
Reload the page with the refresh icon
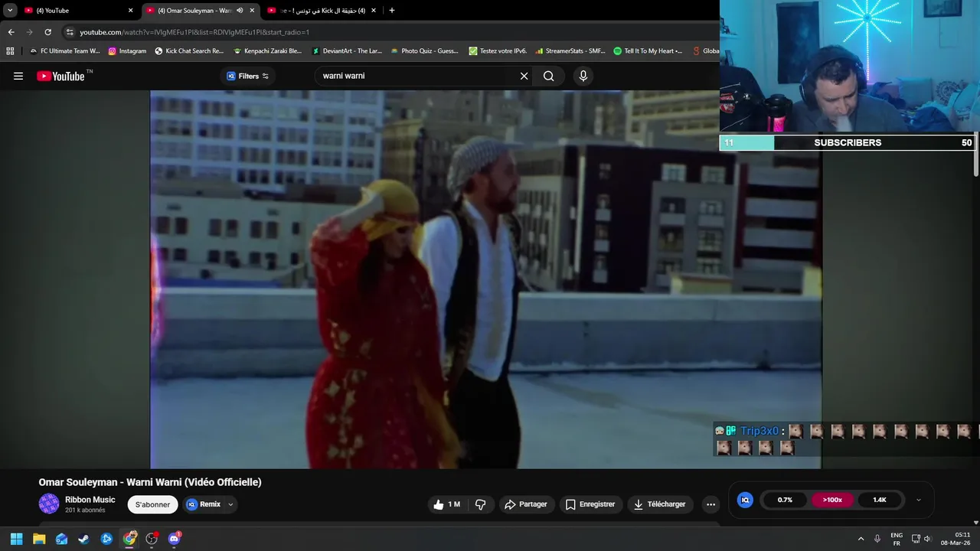pos(47,32)
